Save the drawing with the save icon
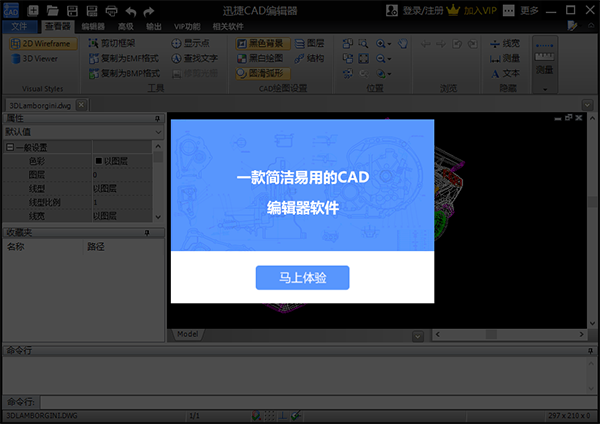600x424 pixels. click(72, 11)
